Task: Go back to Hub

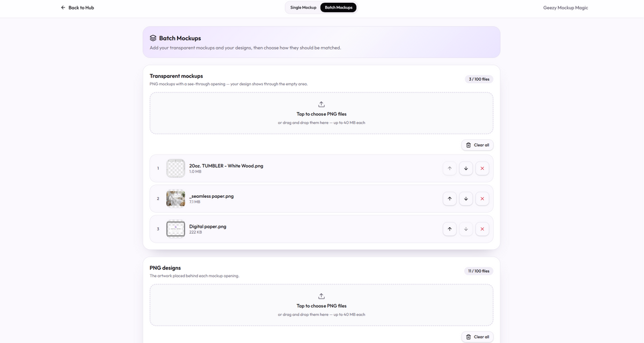Action: pos(77,8)
